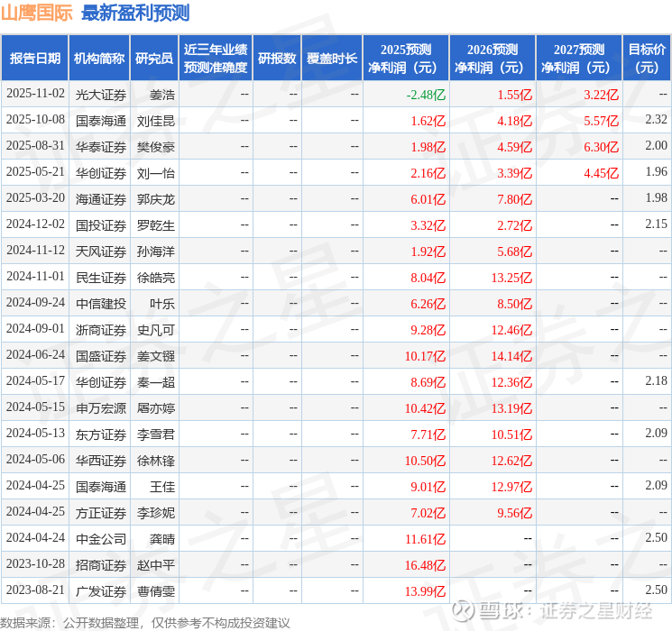Click the 研报数 column header
This screenshot has width=672, height=631.
[x=277, y=59]
